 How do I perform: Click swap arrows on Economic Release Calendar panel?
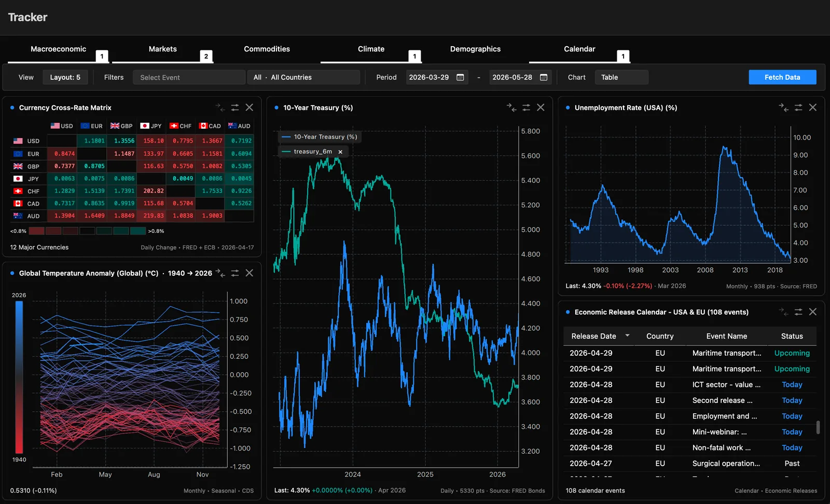coord(784,312)
